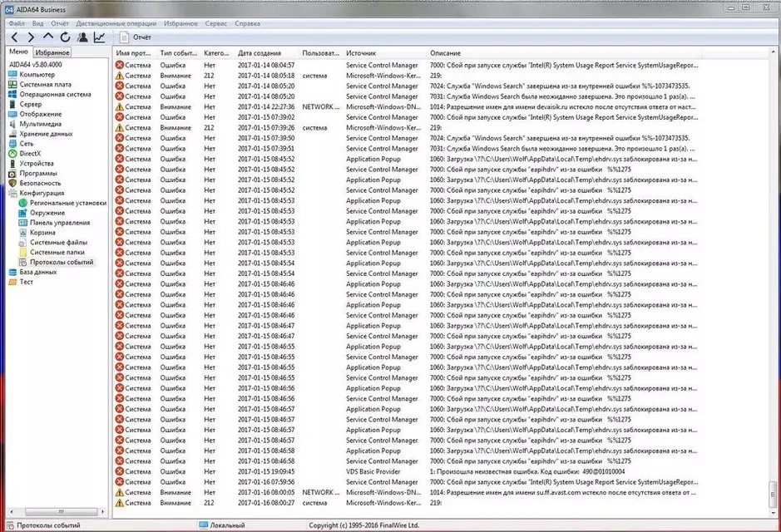Open the graph chart toolbar icon
Viewport: 781px width, 532px height.
[x=100, y=37]
